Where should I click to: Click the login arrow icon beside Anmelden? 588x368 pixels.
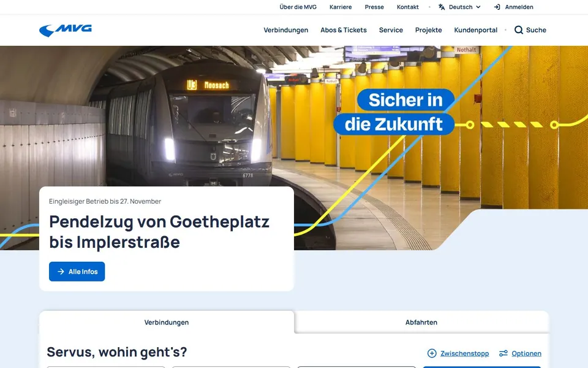[x=497, y=7]
